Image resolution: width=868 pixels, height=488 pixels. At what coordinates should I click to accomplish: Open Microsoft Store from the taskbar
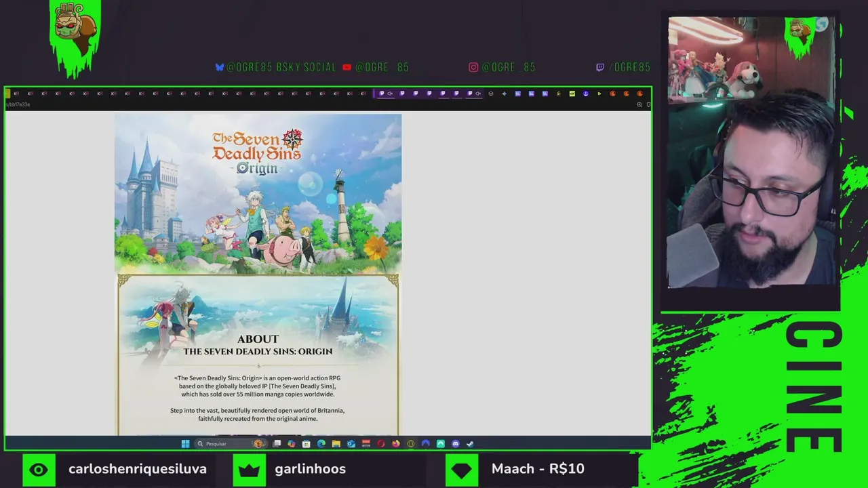tap(307, 444)
